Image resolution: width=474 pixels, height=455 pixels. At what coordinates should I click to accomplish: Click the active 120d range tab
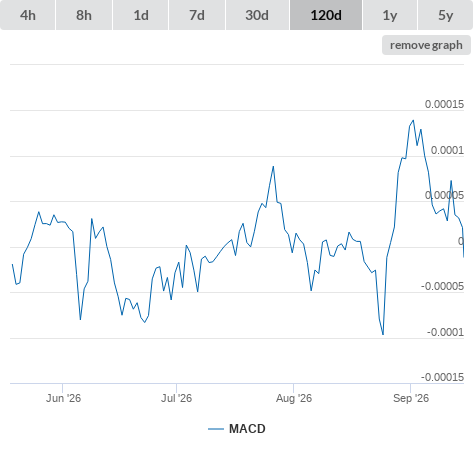pyautogui.click(x=326, y=15)
